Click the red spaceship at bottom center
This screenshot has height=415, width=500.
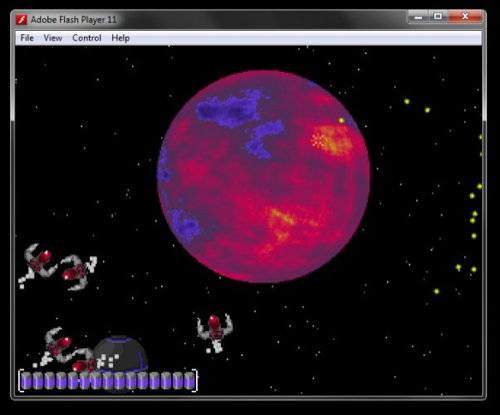(215, 333)
